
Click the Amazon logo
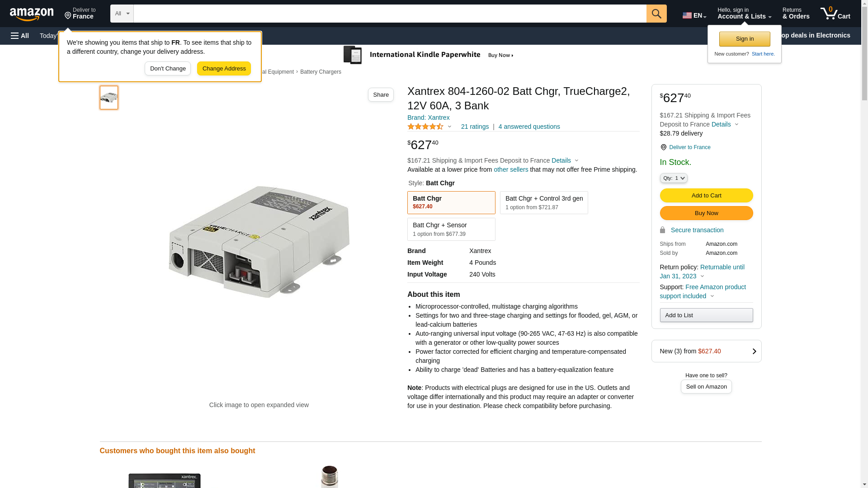click(32, 14)
